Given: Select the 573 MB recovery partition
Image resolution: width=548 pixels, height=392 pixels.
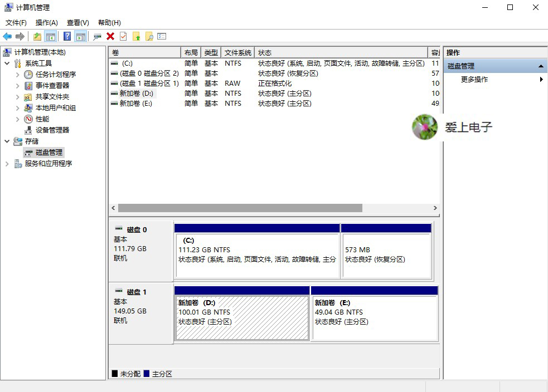Looking at the screenshot, I should tap(386, 251).
